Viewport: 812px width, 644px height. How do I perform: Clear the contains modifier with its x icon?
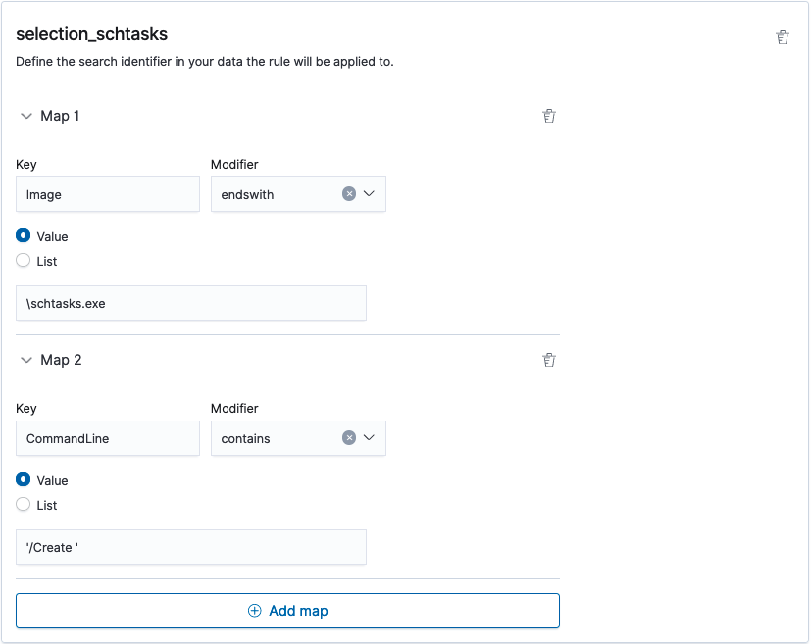[348, 438]
